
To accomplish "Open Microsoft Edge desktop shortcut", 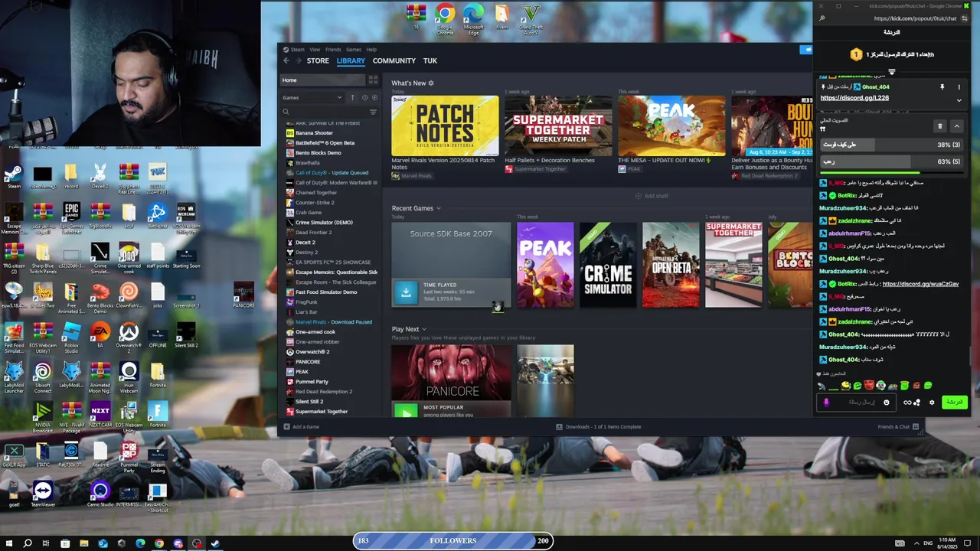I will click(x=473, y=19).
